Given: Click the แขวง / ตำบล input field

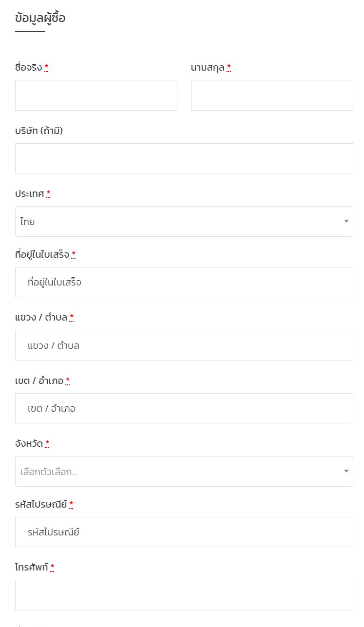Looking at the screenshot, I should click(x=184, y=345).
